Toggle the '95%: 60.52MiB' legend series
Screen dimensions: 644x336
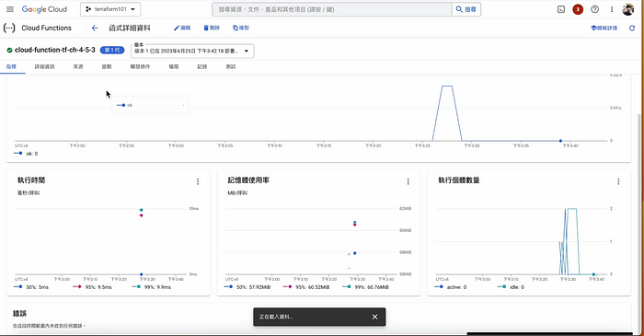pyautogui.click(x=306, y=287)
